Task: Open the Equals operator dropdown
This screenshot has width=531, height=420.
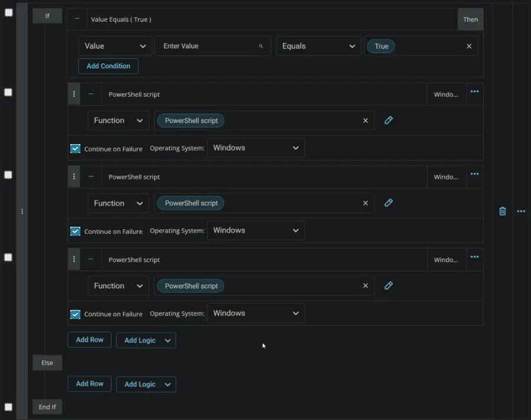Action: coord(319,46)
